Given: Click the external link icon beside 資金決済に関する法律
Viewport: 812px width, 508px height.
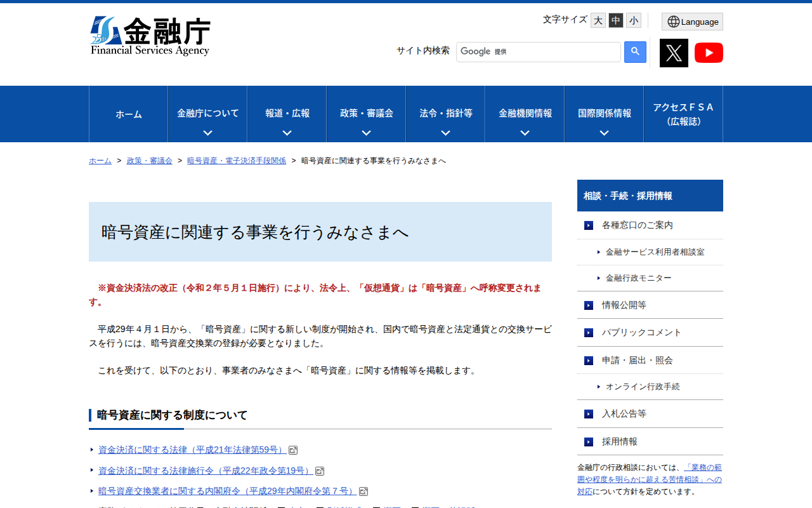Looking at the screenshot, I should (293, 450).
